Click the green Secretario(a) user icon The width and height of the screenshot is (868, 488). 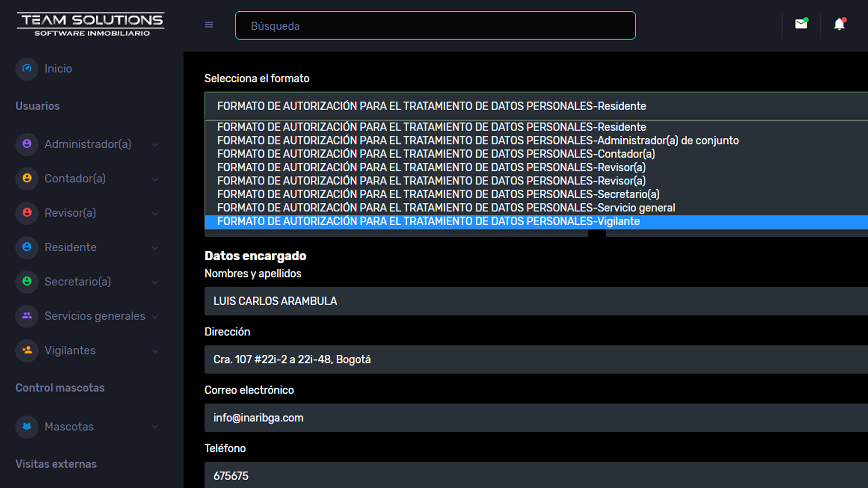point(27,282)
